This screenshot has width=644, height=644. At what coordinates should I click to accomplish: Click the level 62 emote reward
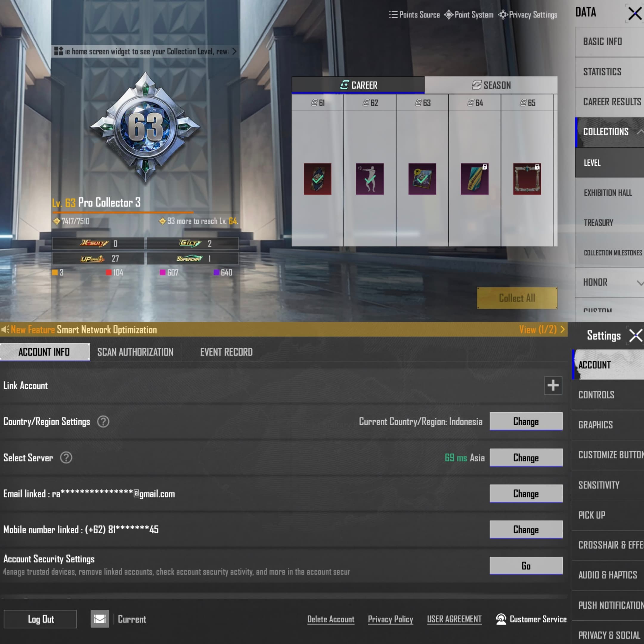pyautogui.click(x=370, y=179)
